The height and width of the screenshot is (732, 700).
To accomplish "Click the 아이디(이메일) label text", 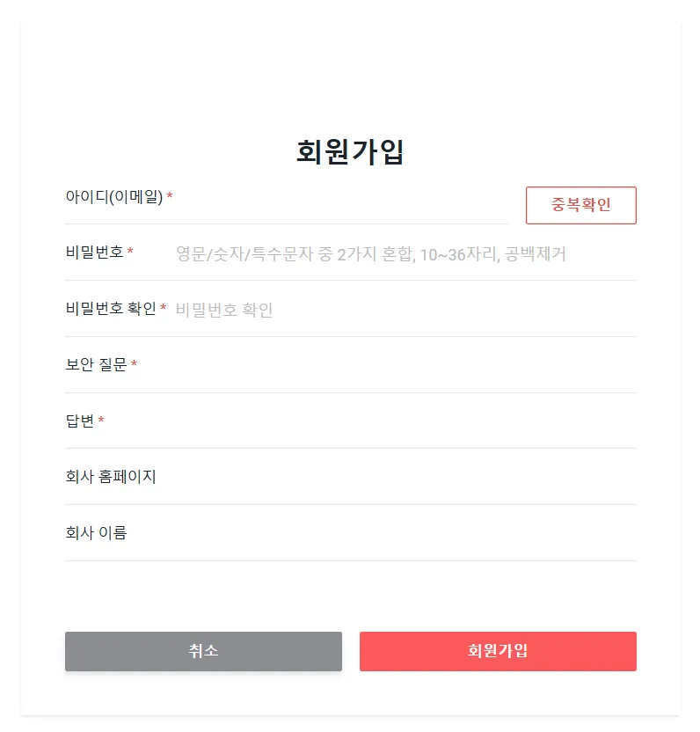I will pyautogui.click(x=114, y=197).
